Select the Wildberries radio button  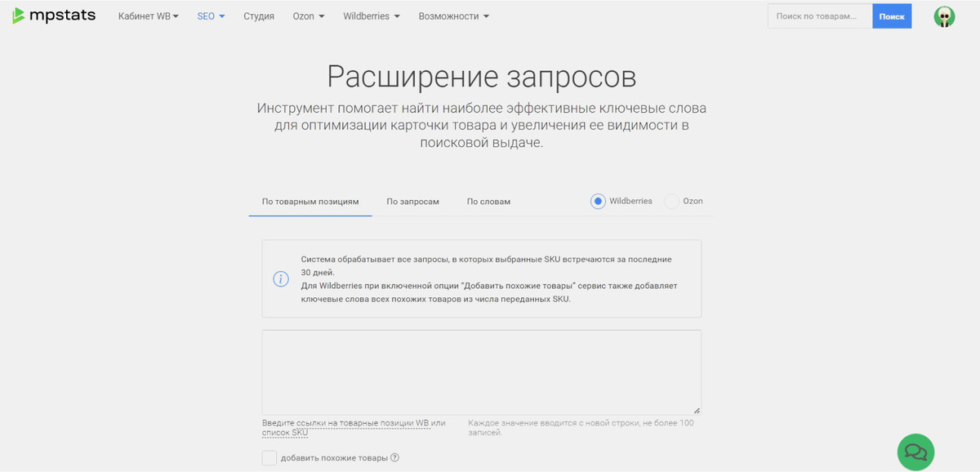click(x=598, y=201)
